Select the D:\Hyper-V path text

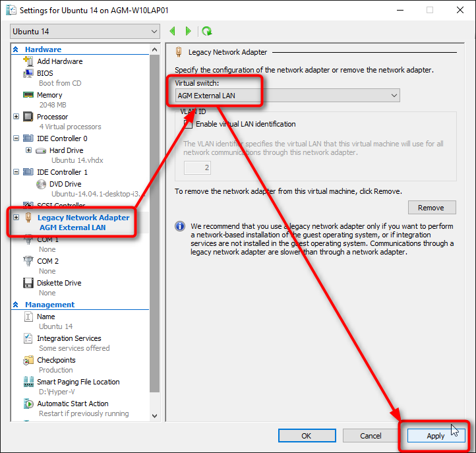pos(57,392)
